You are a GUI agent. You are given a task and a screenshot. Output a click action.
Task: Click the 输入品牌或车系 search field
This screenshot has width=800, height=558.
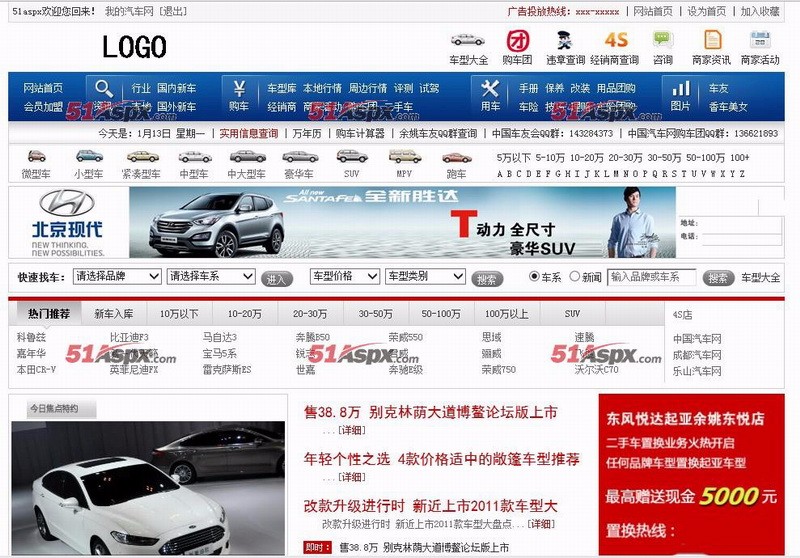(x=652, y=277)
